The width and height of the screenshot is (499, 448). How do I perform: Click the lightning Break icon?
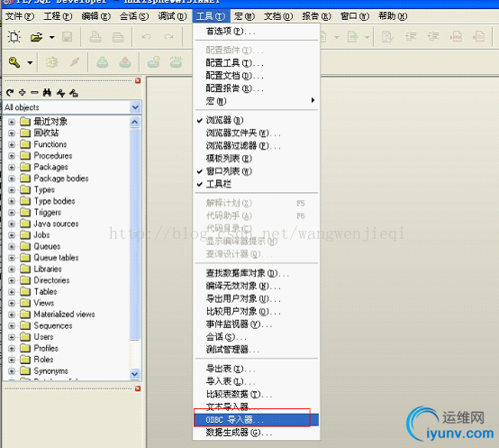pyautogui.click(x=75, y=62)
